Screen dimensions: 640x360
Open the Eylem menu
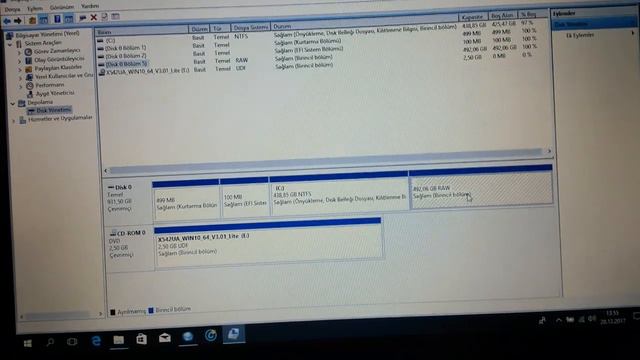(35, 8)
